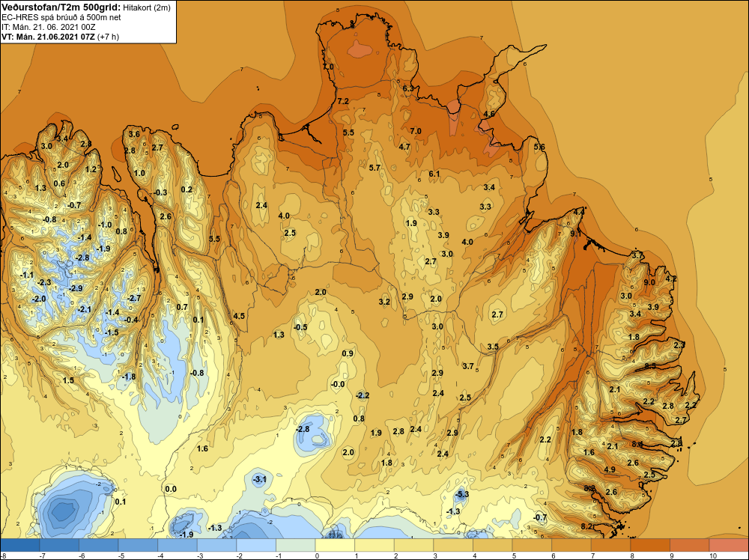Click the '9.1' temperature value
This screenshot has height=560, width=749.
pos(575,234)
